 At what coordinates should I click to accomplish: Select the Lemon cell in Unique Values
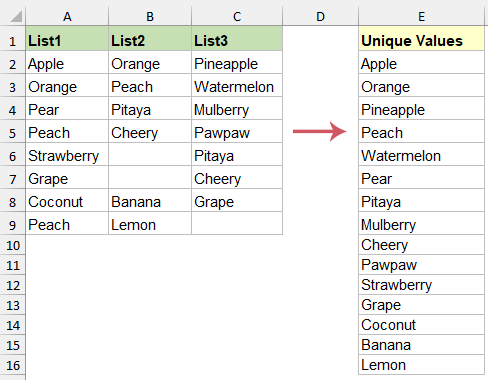pos(421,365)
